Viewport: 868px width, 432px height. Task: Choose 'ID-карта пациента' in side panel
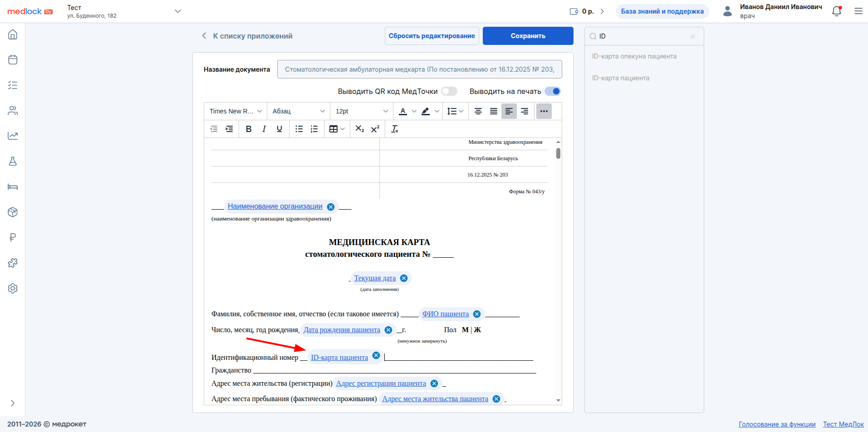[x=620, y=78]
